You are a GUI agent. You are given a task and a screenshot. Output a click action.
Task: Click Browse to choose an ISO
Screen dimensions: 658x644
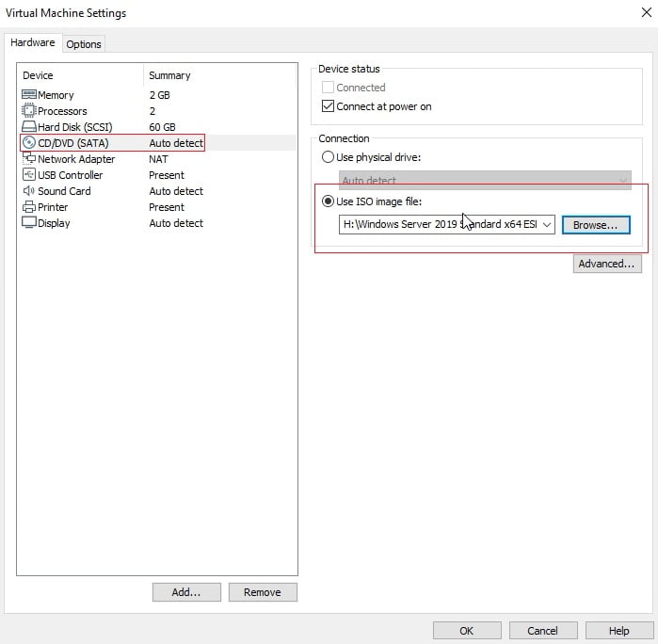pyautogui.click(x=596, y=225)
